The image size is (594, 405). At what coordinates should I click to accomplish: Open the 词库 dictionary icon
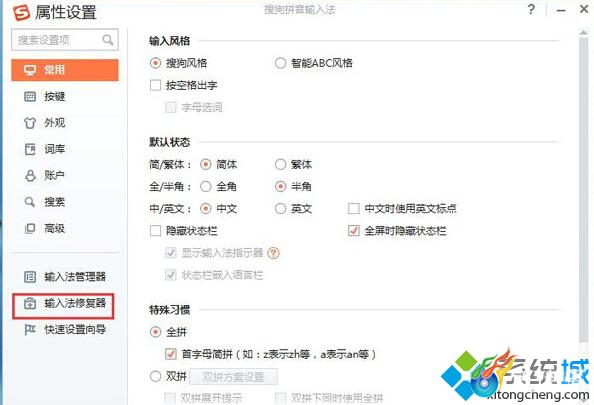pyautogui.click(x=30, y=149)
